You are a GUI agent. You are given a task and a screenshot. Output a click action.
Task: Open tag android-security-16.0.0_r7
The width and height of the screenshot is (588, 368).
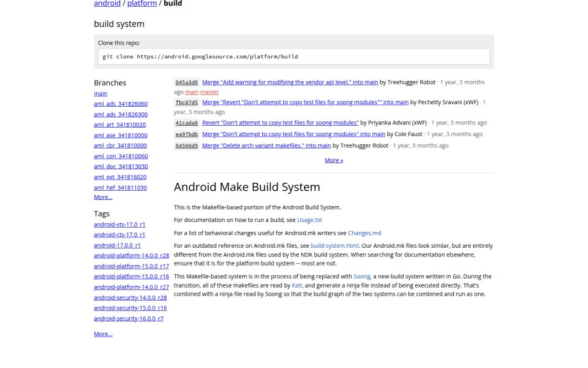tap(129, 318)
